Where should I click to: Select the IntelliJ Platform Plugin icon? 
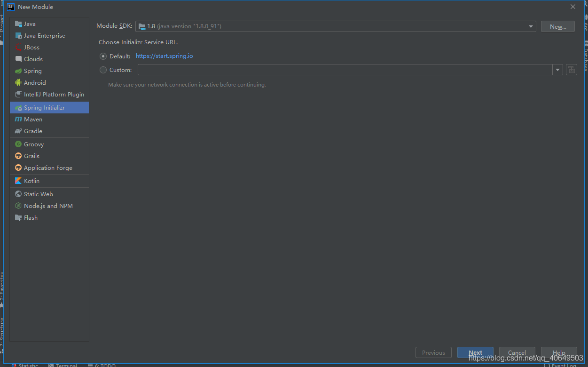(18, 95)
